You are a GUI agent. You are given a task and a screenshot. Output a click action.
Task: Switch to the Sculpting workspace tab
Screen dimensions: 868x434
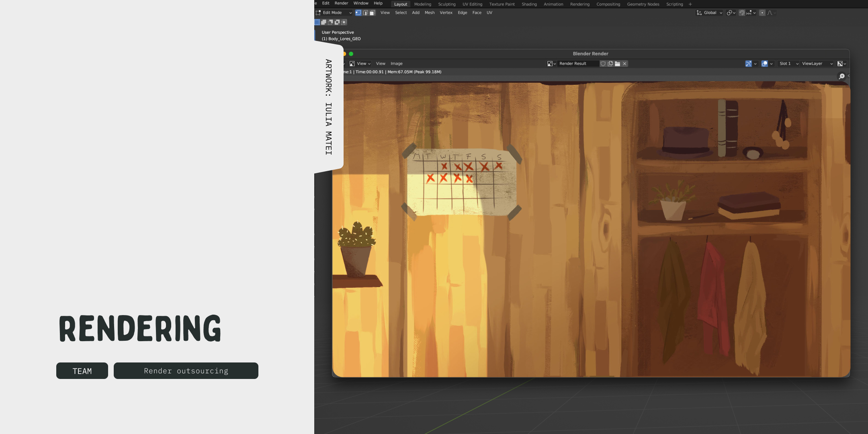(x=447, y=4)
